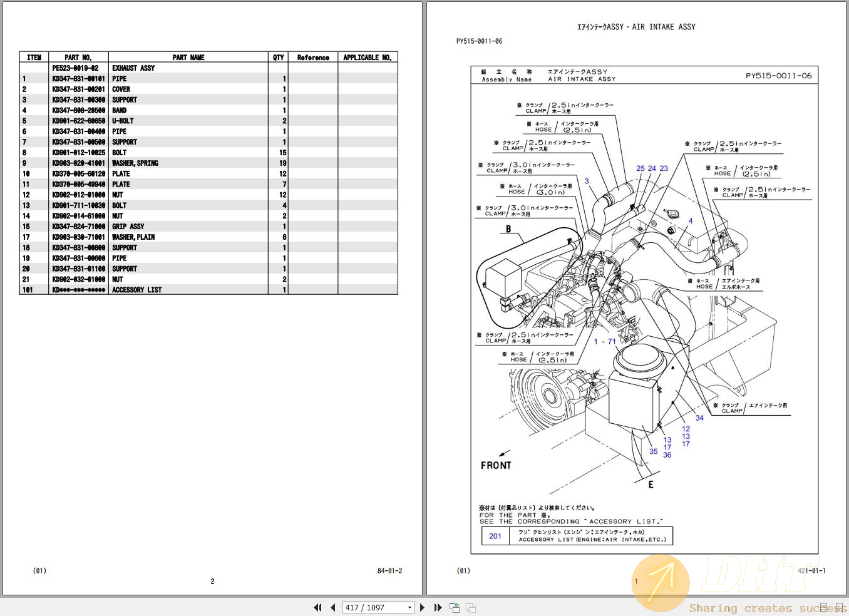Screen dimensions: 849x616
Task: Click callout number 36 in the diagram
Action: [667, 454]
